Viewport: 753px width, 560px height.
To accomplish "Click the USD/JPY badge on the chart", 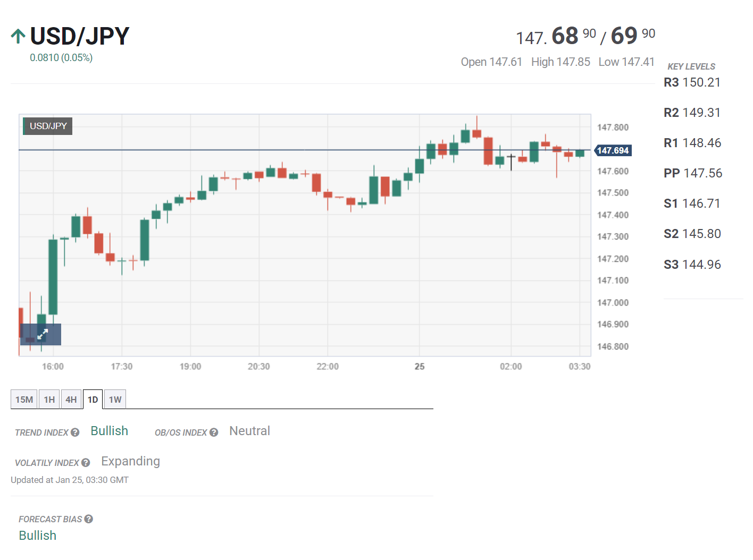I will tap(47, 126).
